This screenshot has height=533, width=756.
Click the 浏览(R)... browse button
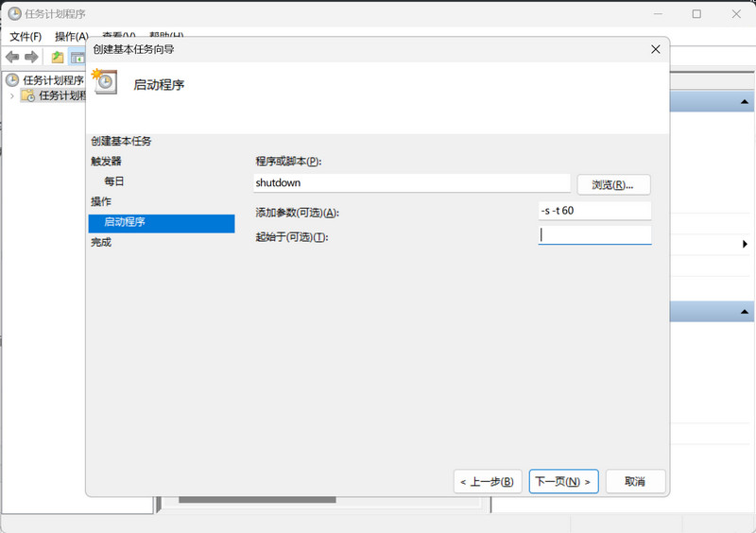613,184
